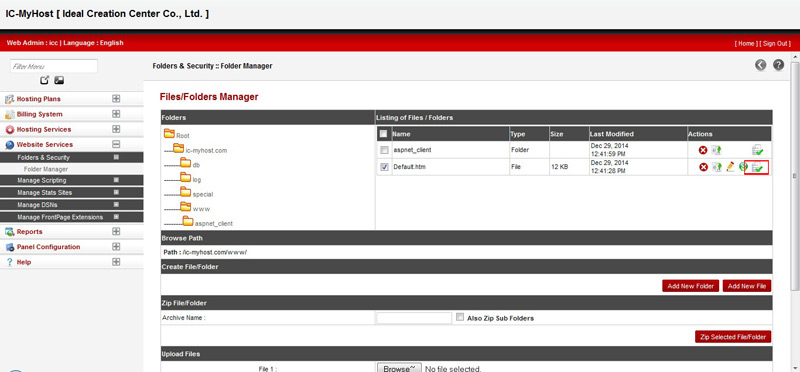Expand the Billing System plus box

[x=116, y=114]
